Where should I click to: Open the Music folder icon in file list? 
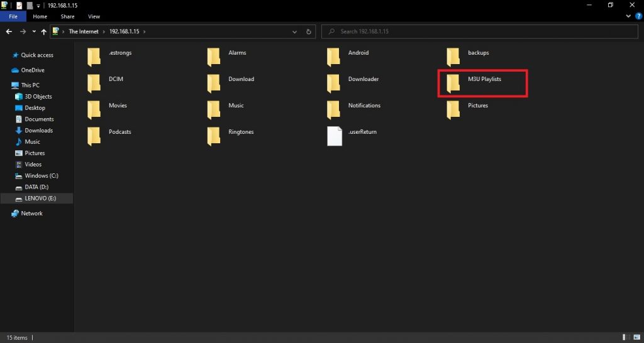pyautogui.click(x=214, y=110)
